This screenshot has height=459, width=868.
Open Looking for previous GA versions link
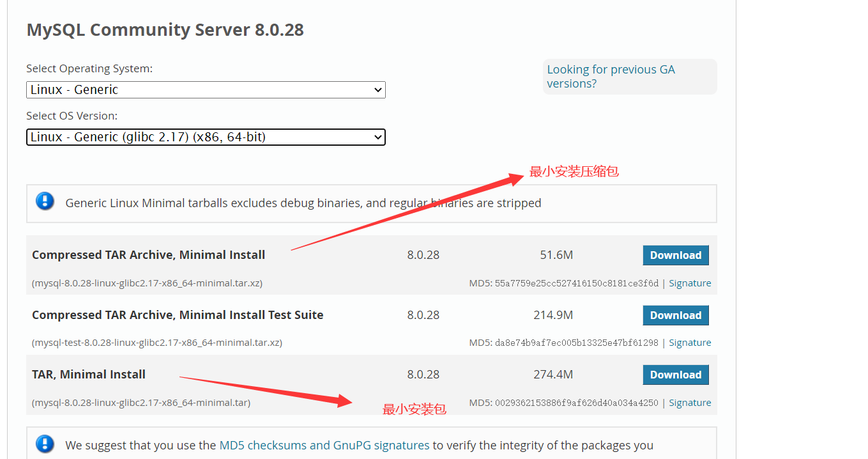611,77
